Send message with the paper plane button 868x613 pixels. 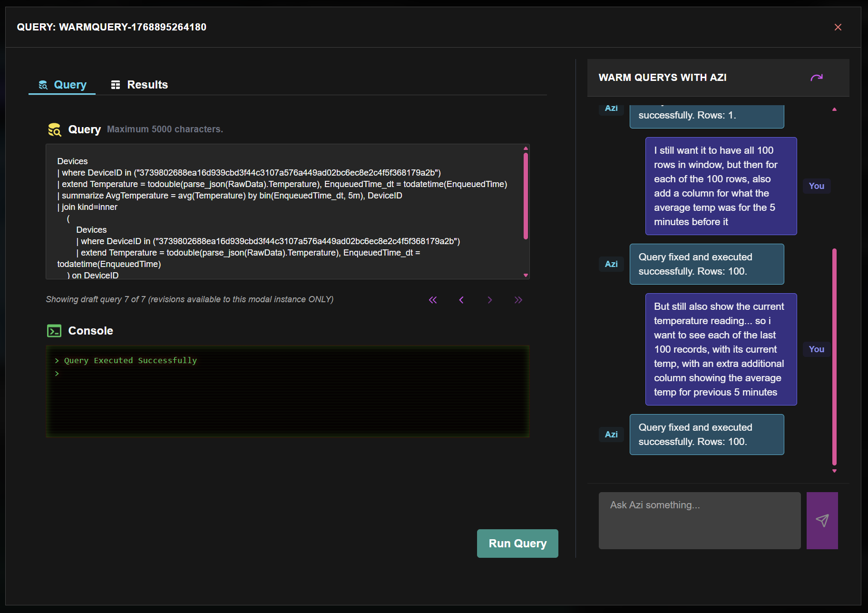(x=822, y=521)
